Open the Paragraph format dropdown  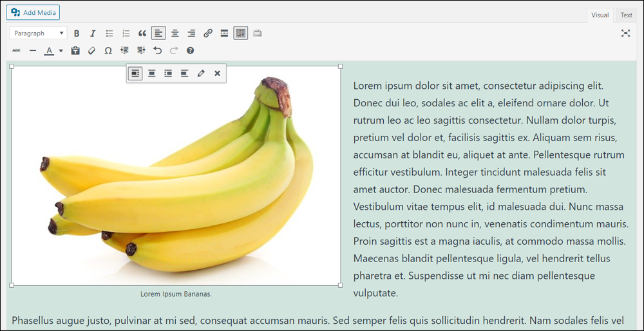(38, 33)
